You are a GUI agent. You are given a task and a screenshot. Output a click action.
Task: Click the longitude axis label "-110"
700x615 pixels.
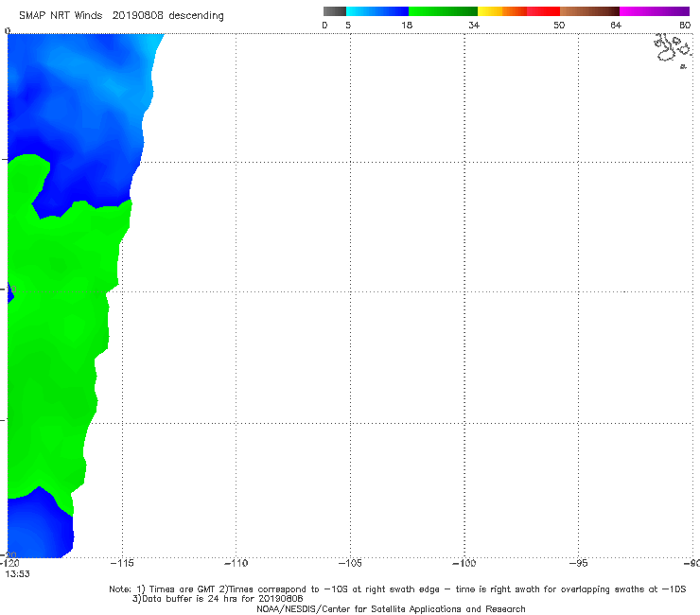click(x=236, y=563)
